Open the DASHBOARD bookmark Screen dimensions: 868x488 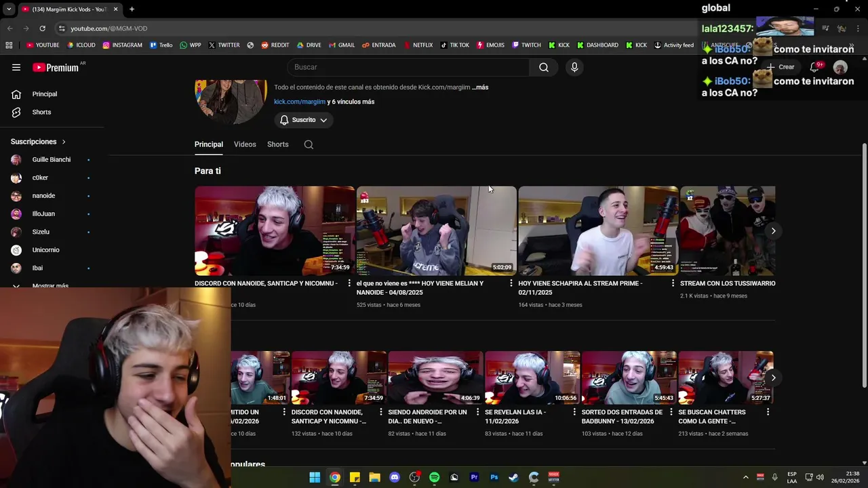coord(597,45)
